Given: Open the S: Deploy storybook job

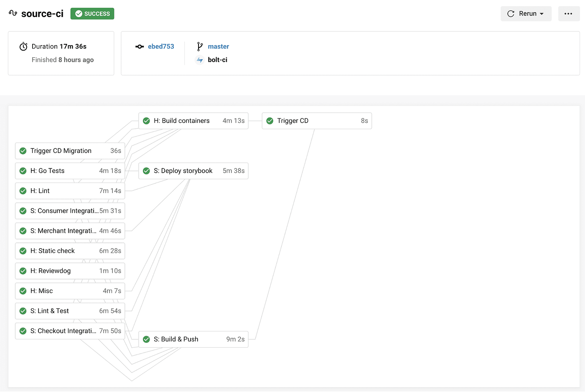Looking at the screenshot, I should point(193,171).
